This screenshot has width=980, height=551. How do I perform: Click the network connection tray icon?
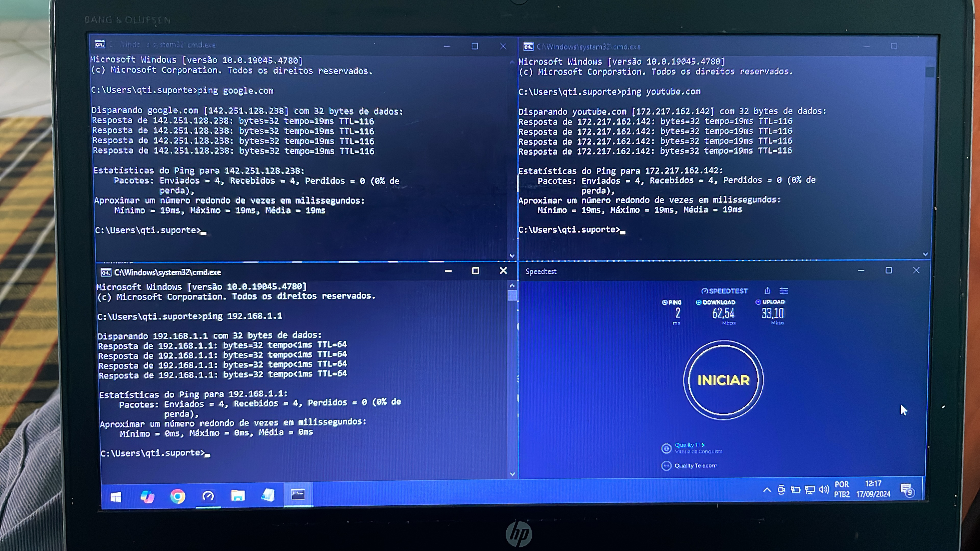point(810,490)
